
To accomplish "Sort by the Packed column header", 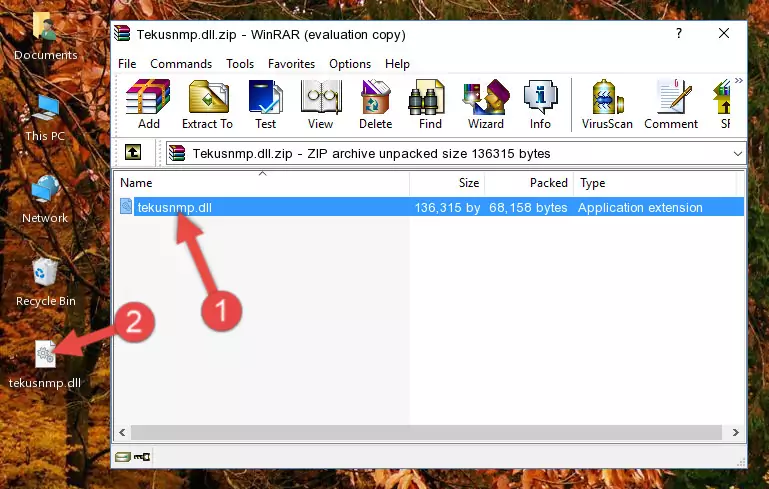I will 529,183.
